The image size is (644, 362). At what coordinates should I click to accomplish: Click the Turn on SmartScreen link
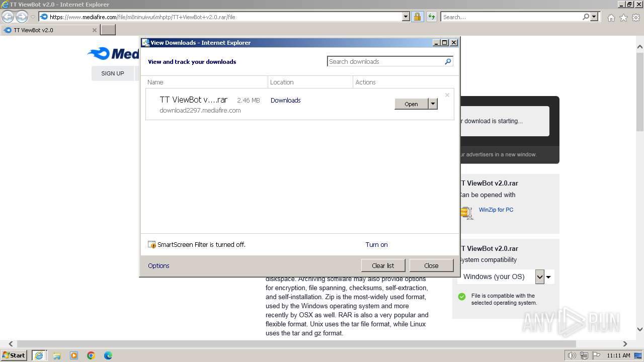[376, 245]
